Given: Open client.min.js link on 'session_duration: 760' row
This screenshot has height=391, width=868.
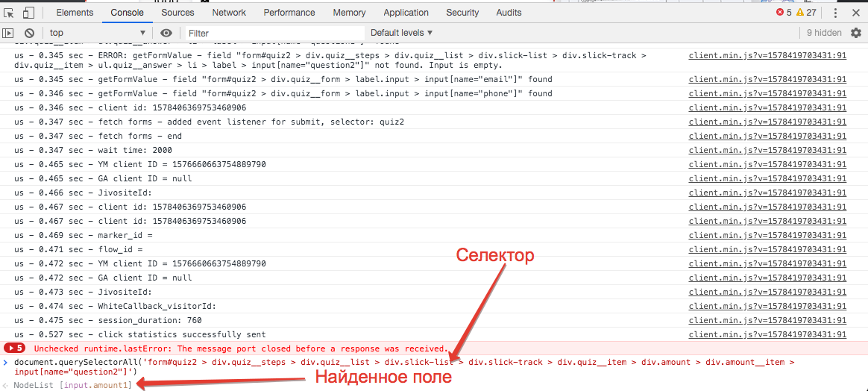Looking at the screenshot, I should point(767,320).
